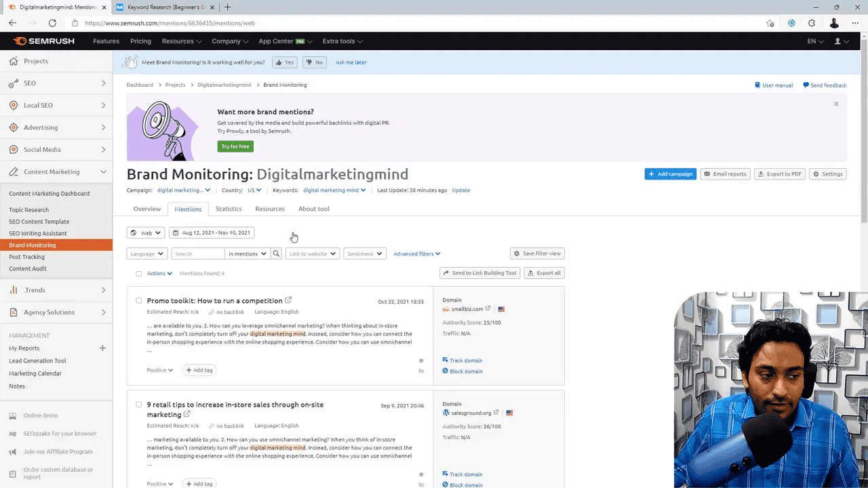Open the Language filter dropdown
The width and height of the screenshot is (868, 488).
(x=146, y=253)
